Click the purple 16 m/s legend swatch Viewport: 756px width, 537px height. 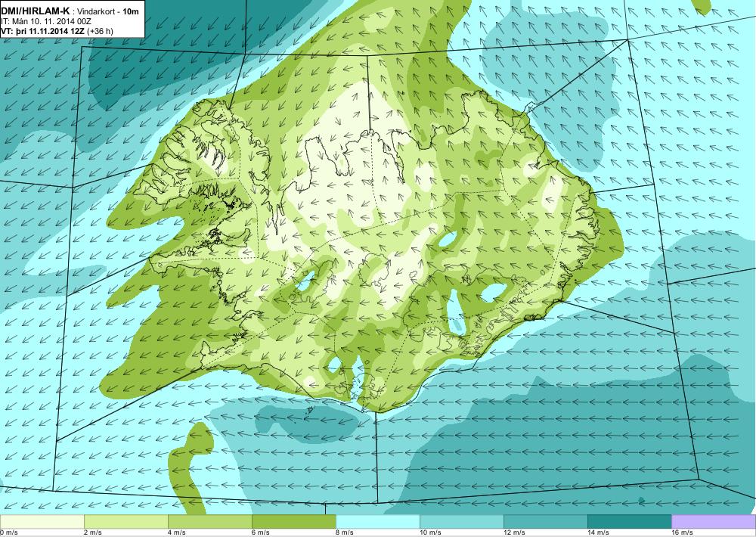click(714, 522)
